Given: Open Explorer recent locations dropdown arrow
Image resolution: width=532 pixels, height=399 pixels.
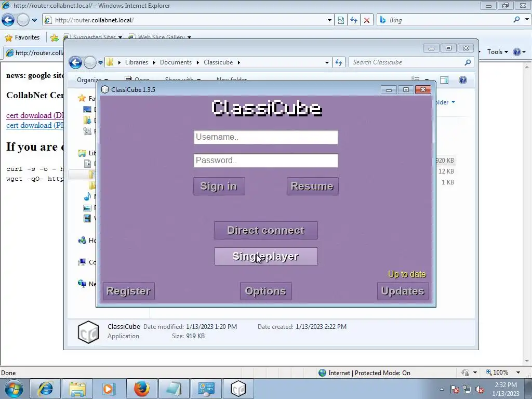Looking at the screenshot, I should coord(100,63).
